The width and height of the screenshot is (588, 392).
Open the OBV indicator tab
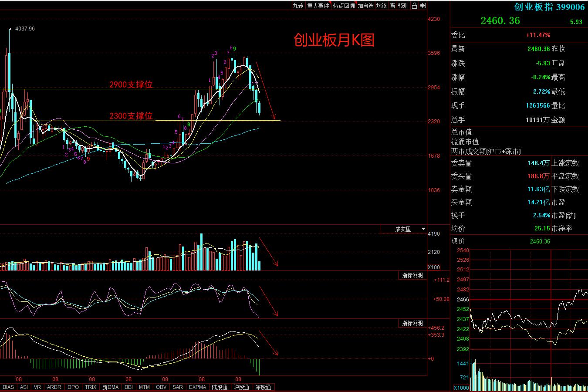161,387
